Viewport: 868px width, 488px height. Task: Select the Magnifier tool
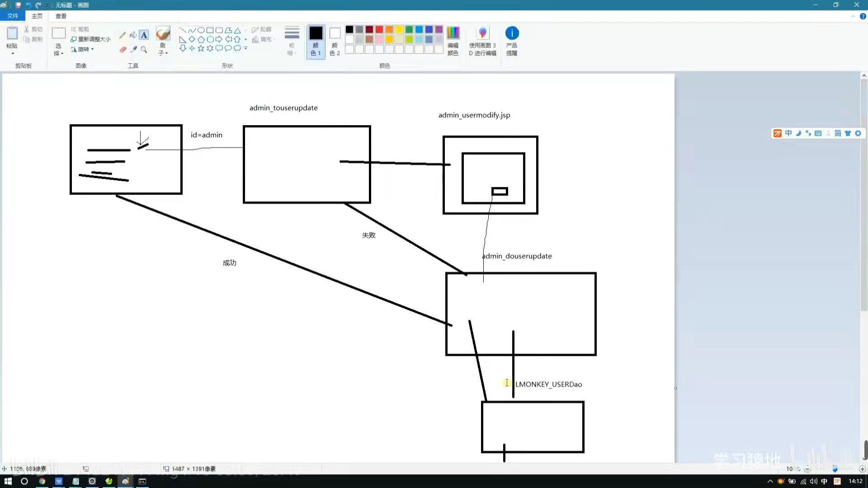[144, 49]
